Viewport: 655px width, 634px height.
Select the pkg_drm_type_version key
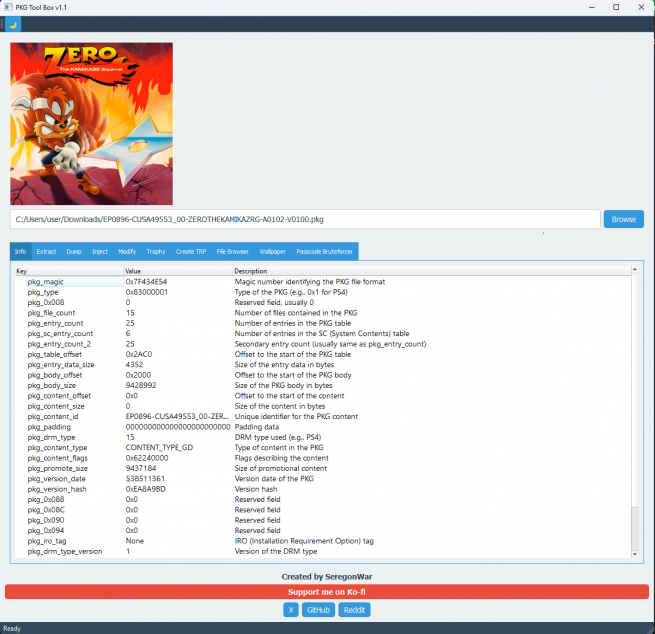[x=65, y=551]
